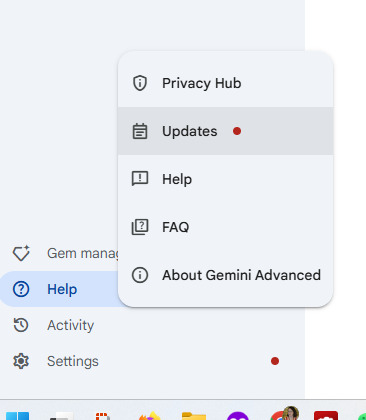Open the Windows Start button
366x420 pixels.
17,416
